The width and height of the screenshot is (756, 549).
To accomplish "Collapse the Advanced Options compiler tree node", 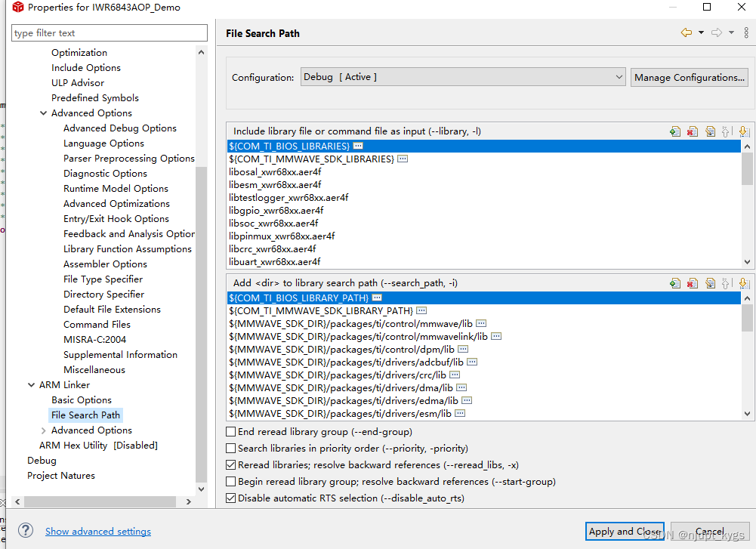I will click(x=43, y=113).
